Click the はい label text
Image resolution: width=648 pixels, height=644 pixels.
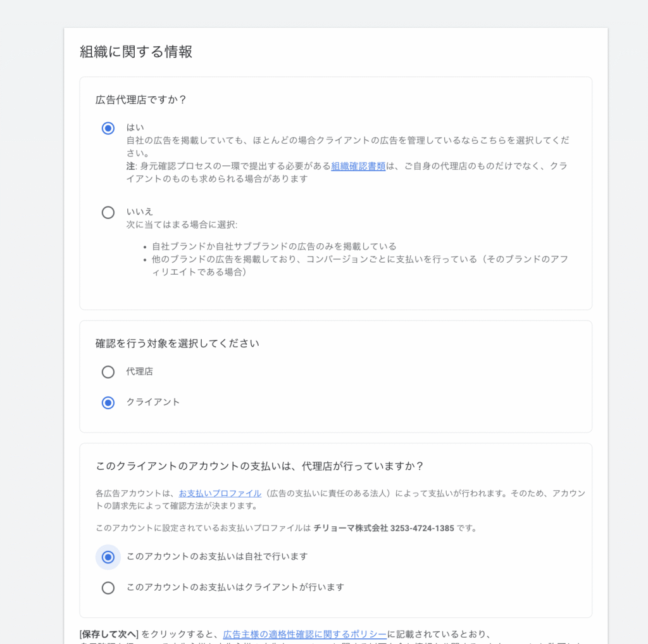[135, 127]
